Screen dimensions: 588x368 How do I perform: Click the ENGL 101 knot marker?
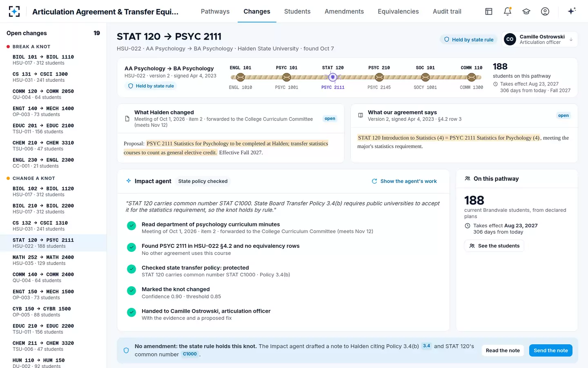click(241, 77)
